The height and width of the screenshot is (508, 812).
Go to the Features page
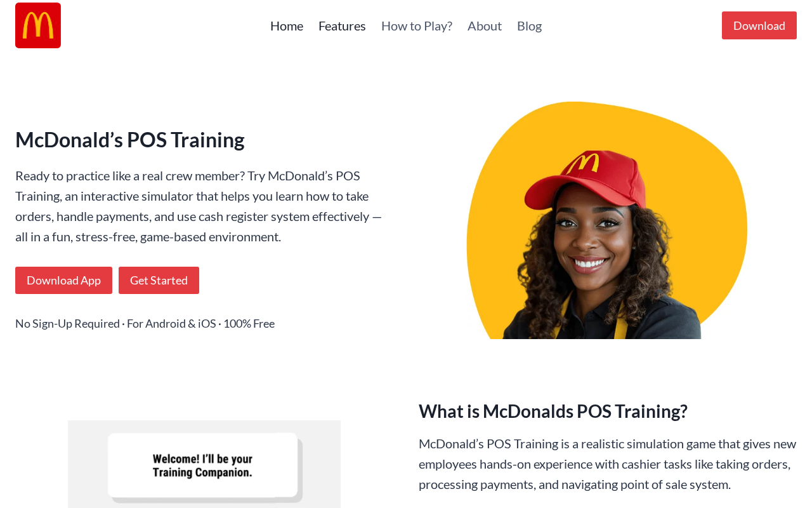tap(342, 25)
